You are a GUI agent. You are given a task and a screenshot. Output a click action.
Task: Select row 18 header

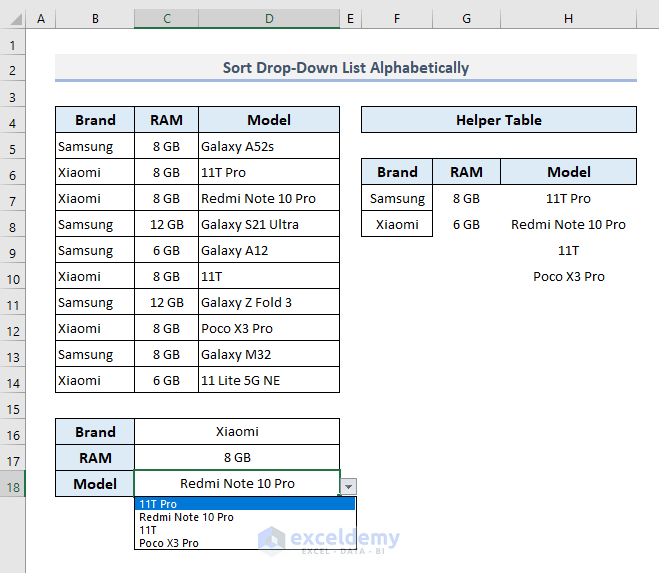point(13,484)
